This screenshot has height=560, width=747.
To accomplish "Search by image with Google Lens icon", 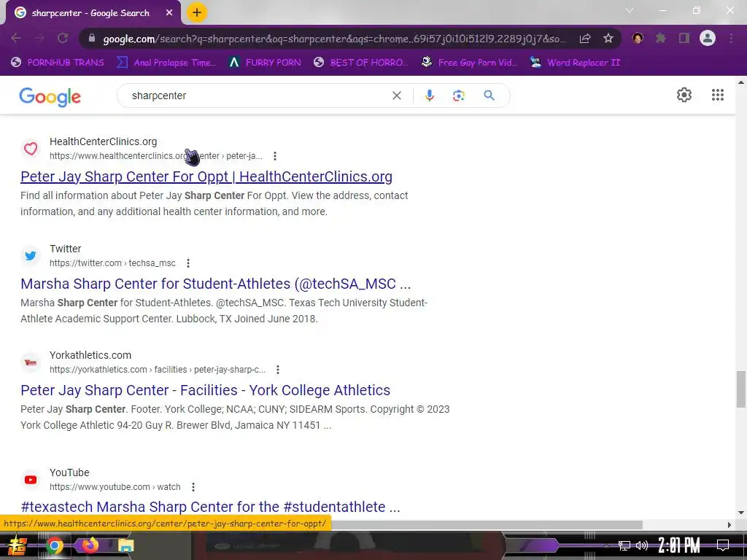I will tap(458, 96).
